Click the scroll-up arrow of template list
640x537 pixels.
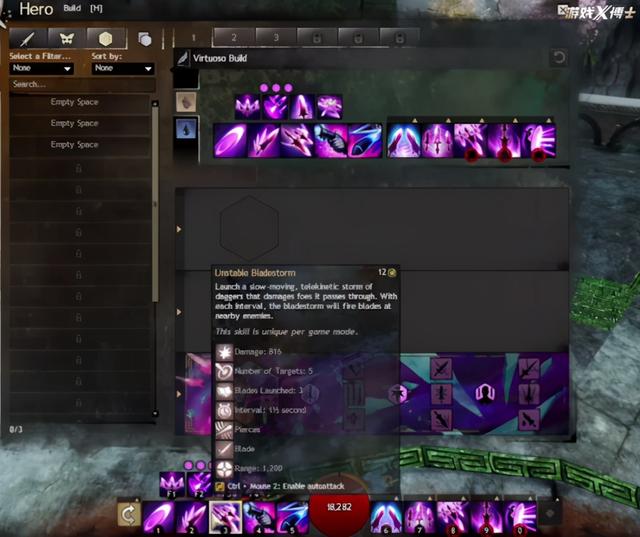155,104
